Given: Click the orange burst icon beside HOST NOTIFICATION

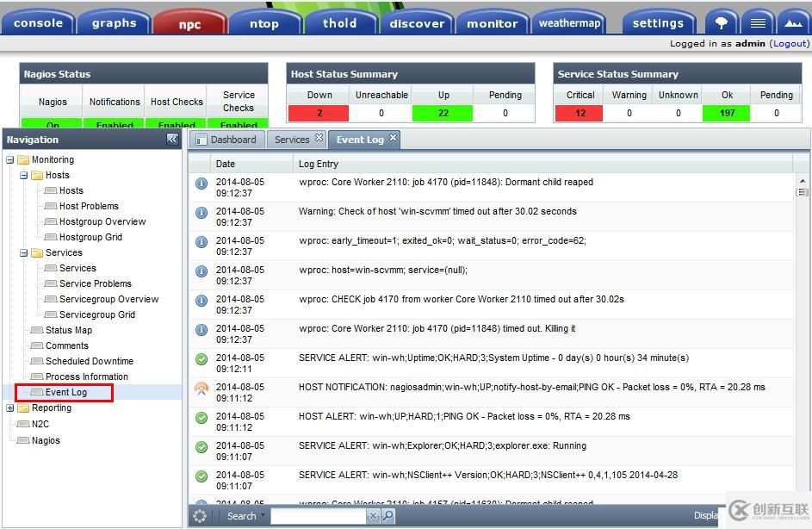Looking at the screenshot, I should pos(201,388).
